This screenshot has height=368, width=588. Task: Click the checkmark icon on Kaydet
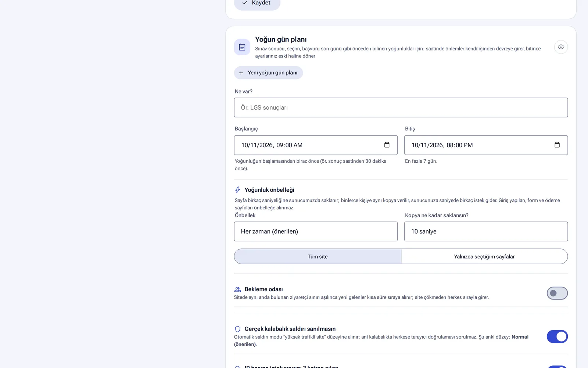click(245, 3)
